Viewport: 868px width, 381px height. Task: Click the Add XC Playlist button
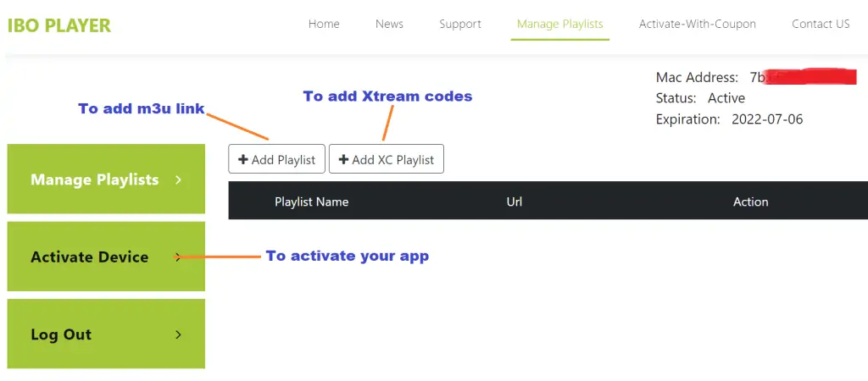[387, 159]
